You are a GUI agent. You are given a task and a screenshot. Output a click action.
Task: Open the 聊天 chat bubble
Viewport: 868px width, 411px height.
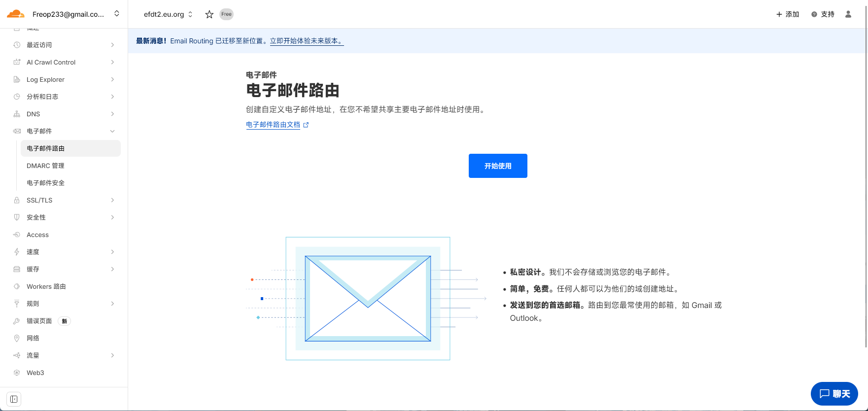[x=834, y=394]
